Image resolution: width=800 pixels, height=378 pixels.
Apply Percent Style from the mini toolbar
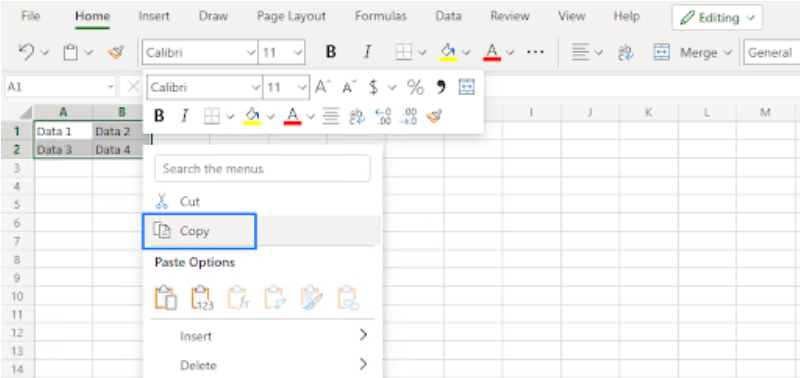pyautogui.click(x=415, y=87)
